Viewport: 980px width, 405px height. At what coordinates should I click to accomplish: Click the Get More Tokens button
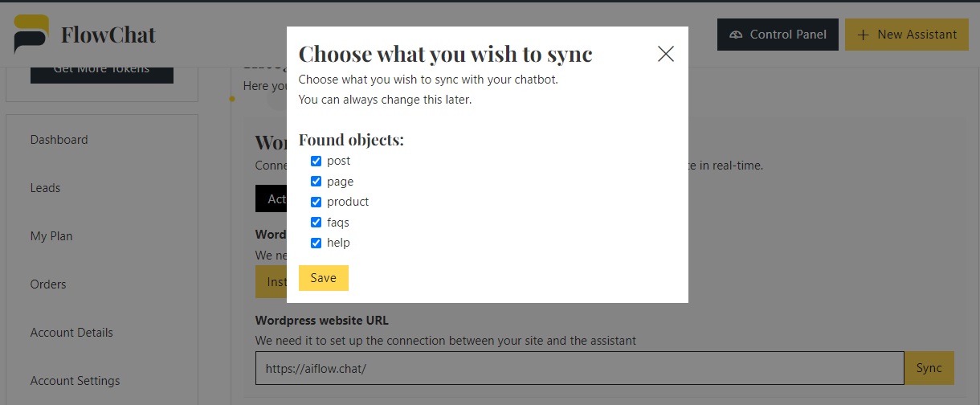point(101,72)
